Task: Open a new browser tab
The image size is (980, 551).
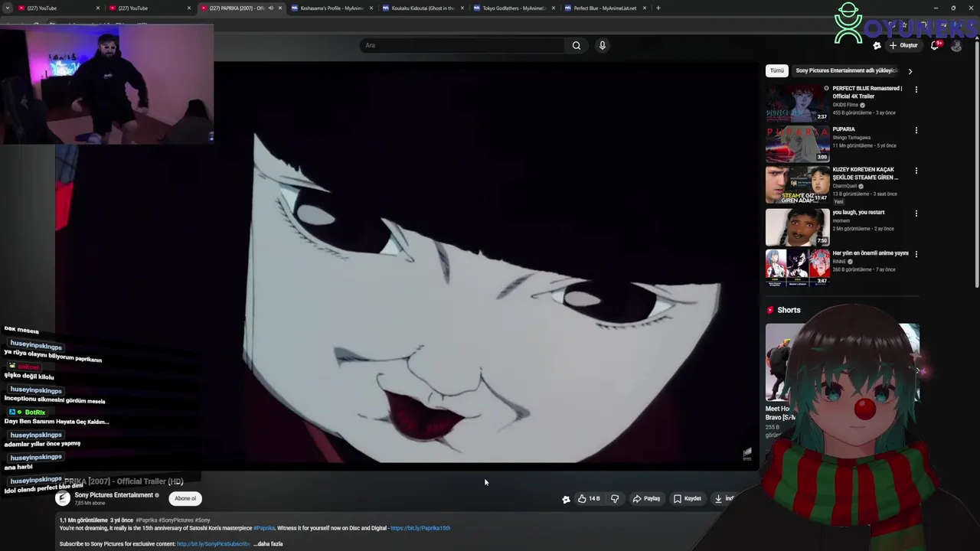Action: [x=658, y=8]
